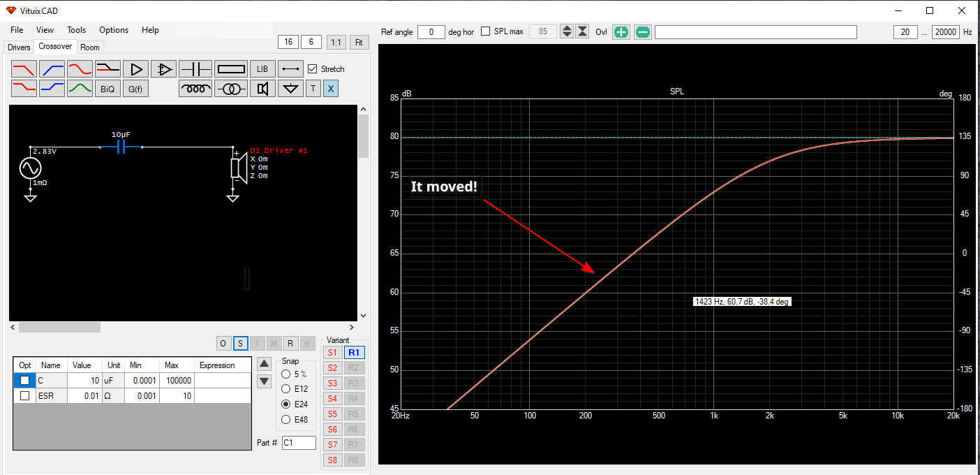
Task: Click the Ref angle input field
Action: point(431,32)
